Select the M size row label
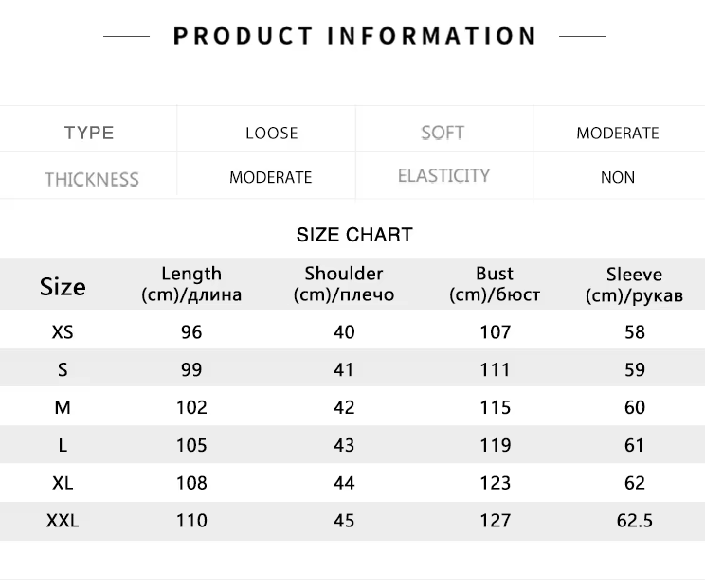 pyautogui.click(x=63, y=407)
